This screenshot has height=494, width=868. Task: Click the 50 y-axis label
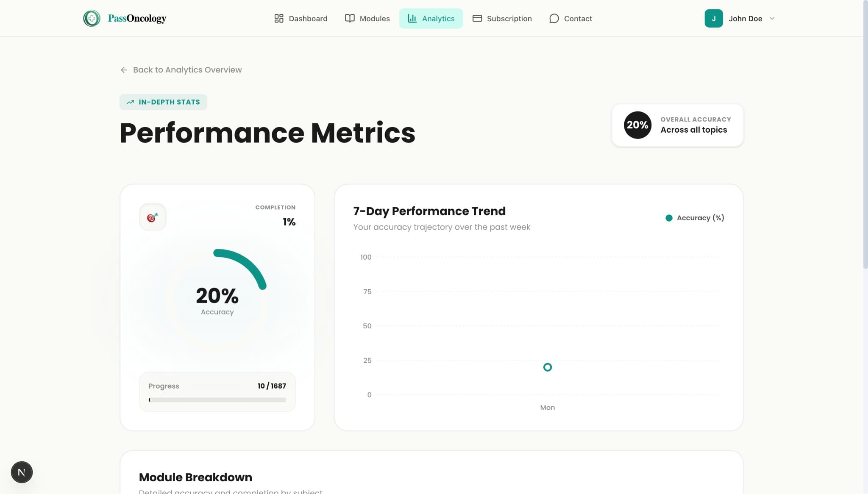point(367,326)
